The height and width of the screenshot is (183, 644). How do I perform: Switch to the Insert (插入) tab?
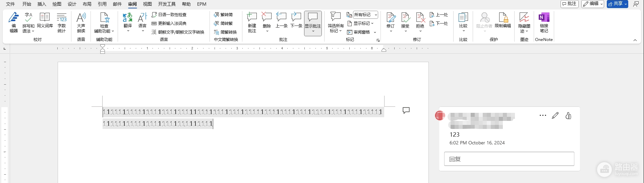click(42, 4)
